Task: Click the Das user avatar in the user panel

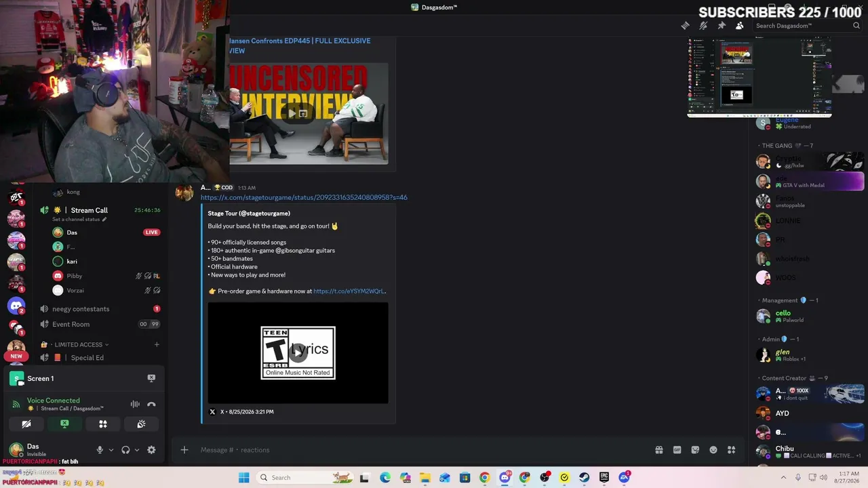Action: tap(16, 449)
